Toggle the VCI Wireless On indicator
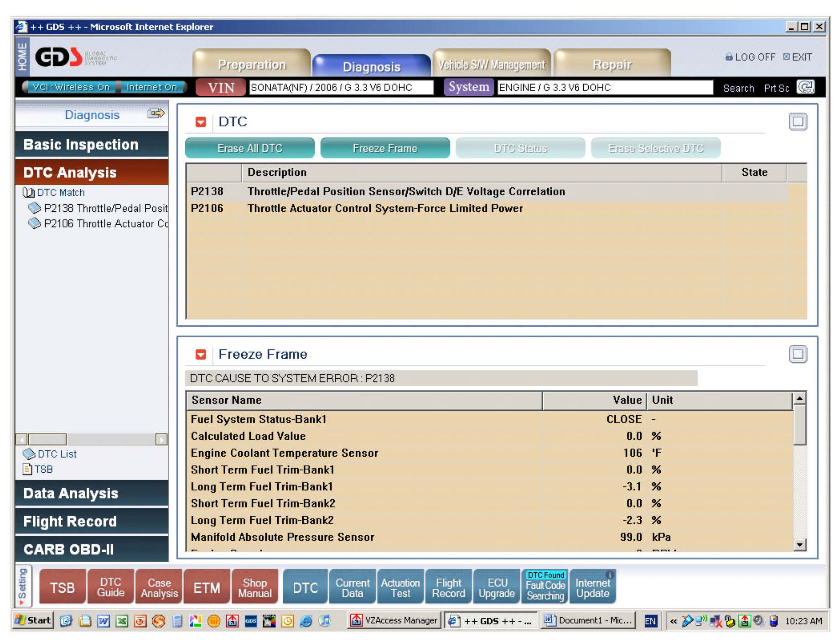Screen dimensions: 840x642 pyautogui.click(x=71, y=87)
